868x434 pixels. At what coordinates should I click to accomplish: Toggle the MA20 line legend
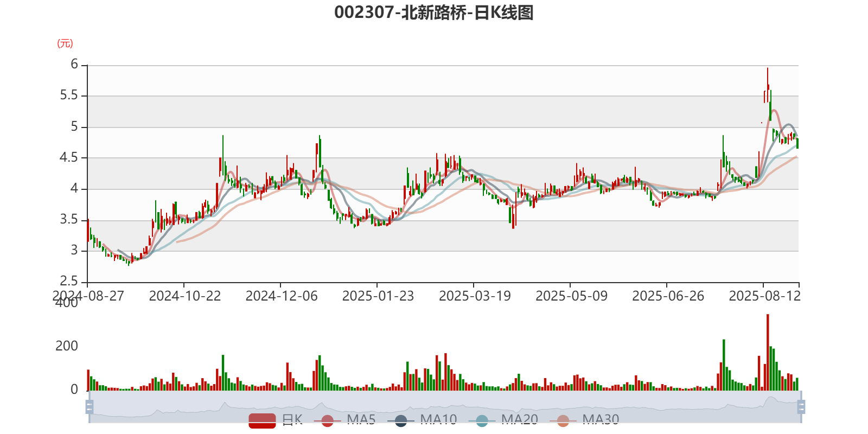pyautogui.click(x=503, y=420)
